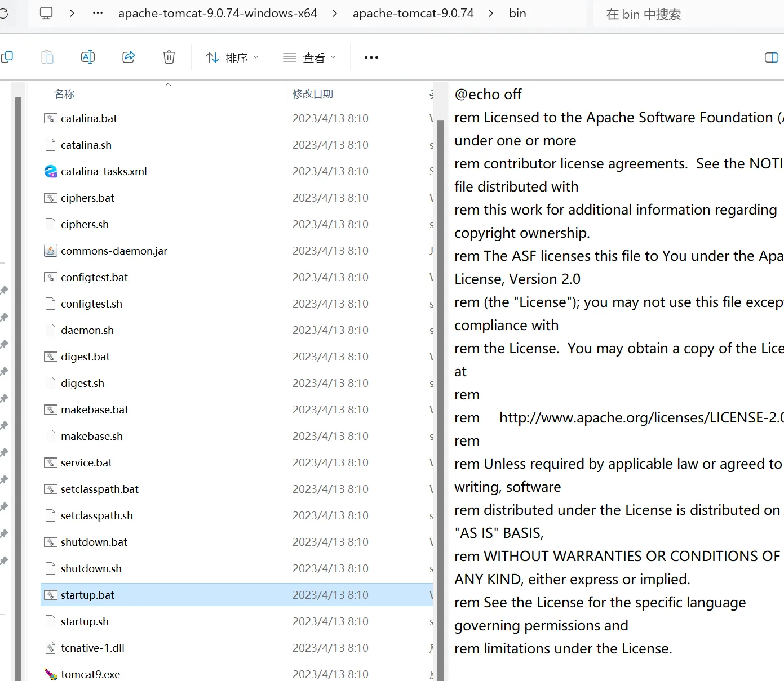The height and width of the screenshot is (681, 784).
Task: Open the three-dot more options menu
Action: click(x=371, y=57)
